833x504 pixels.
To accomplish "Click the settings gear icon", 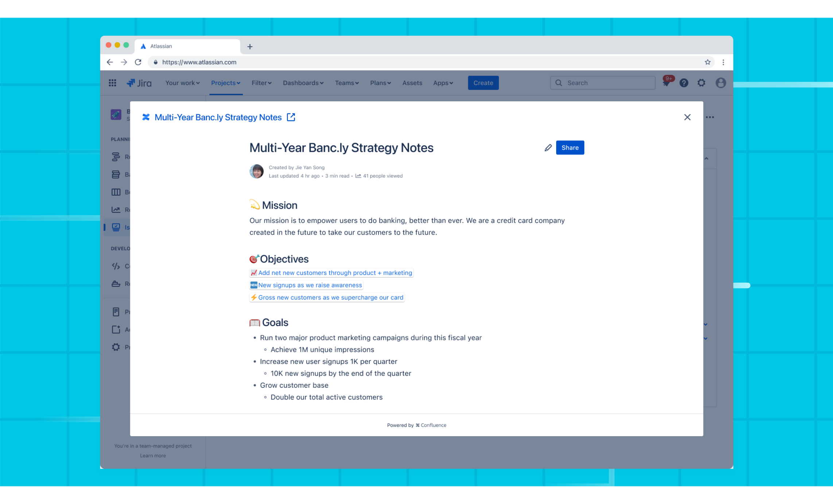I will coord(701,83).
